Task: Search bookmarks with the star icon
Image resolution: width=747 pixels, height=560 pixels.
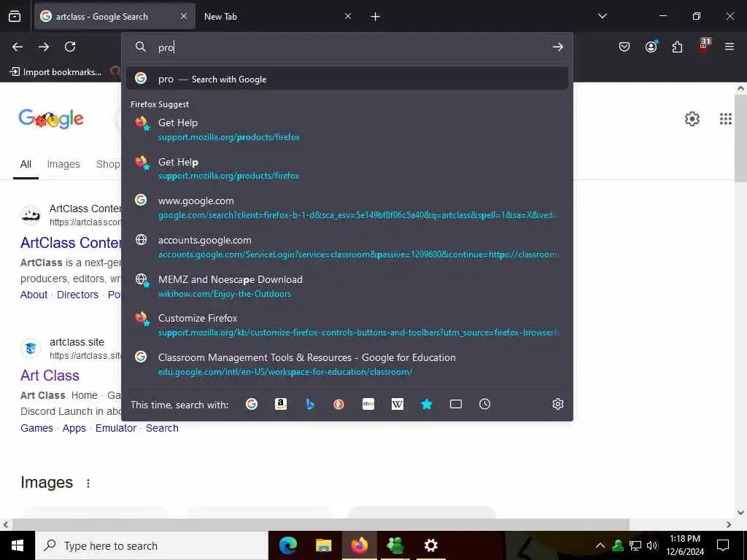Action: tap(426, 404)
